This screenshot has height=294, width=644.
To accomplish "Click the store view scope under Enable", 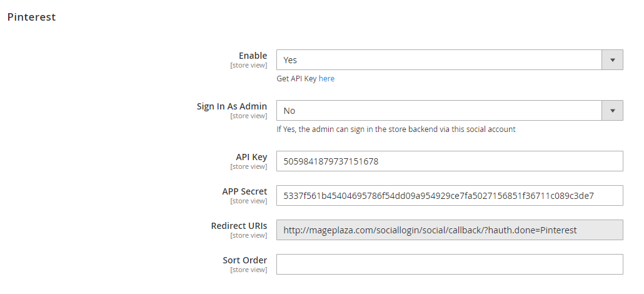I will coord(248,65).
